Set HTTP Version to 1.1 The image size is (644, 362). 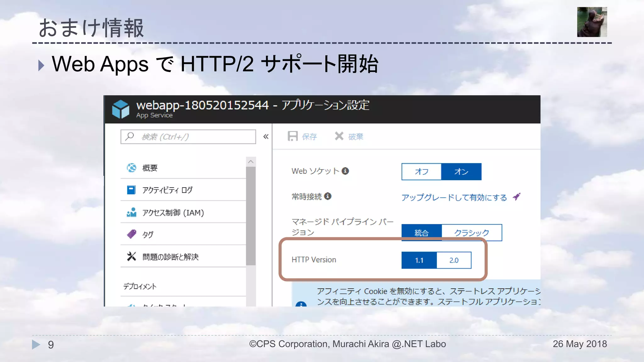coord(419,260)
